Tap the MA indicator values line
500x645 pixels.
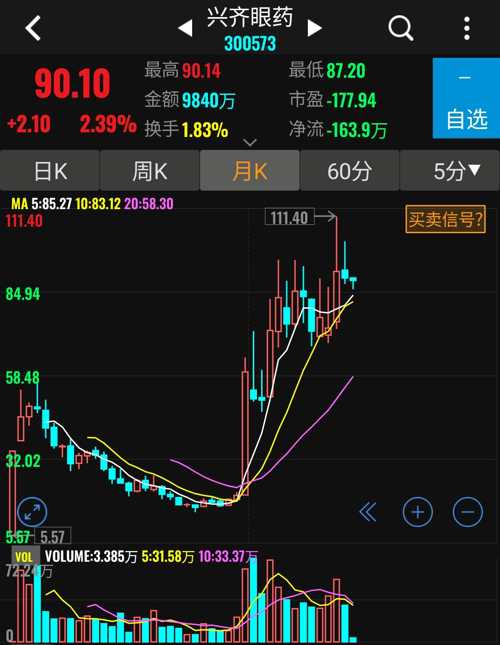tap(92, 203)
